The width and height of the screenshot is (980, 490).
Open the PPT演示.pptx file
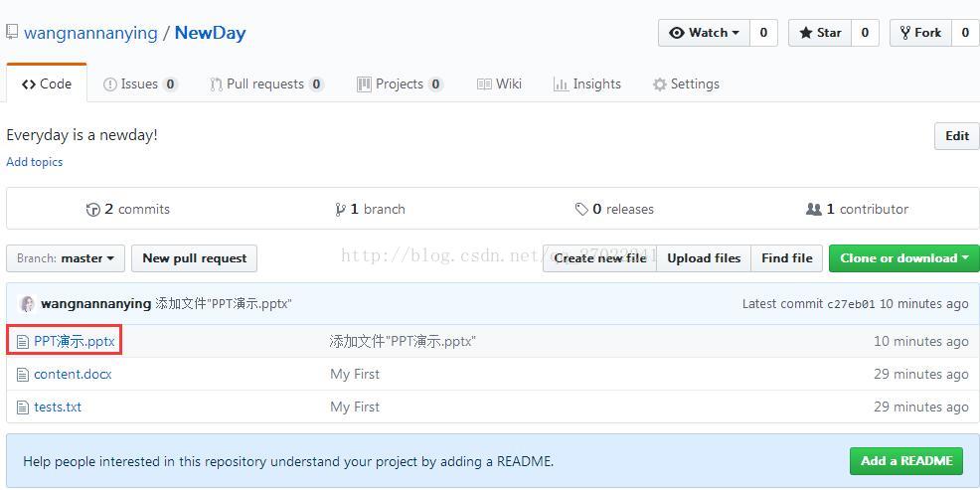point(75,342)
